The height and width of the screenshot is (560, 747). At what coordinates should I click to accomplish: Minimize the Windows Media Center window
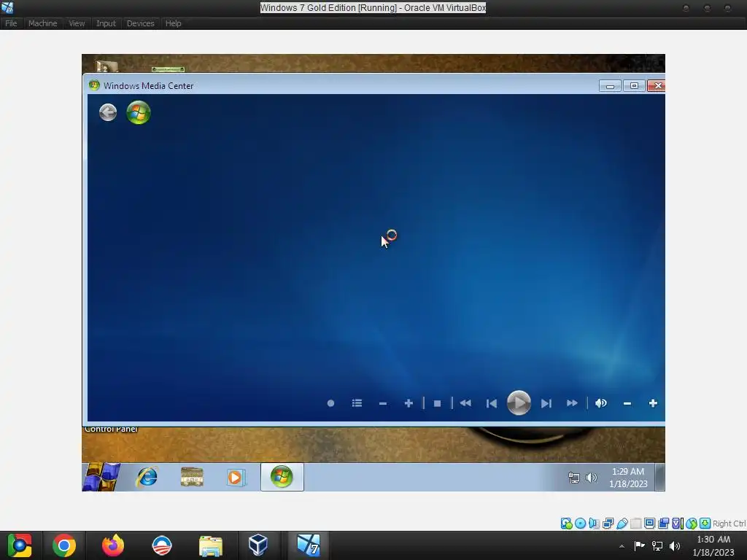(x=610, y=86)
